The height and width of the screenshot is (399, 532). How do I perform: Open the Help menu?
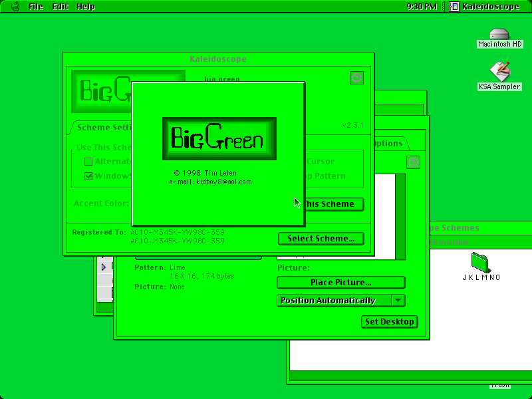pos(86,7)
